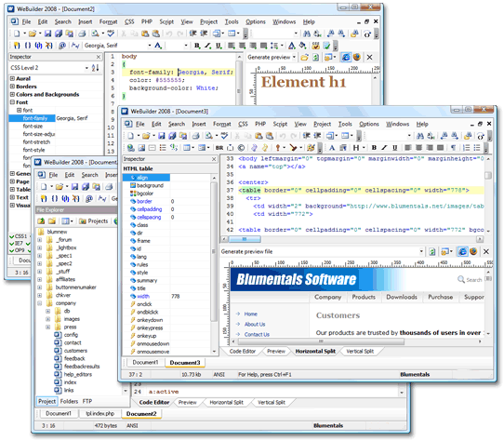Click Save disk icon in Document3 window toolbar
This screenshot has width=504, height=441.
pos(162,136)
